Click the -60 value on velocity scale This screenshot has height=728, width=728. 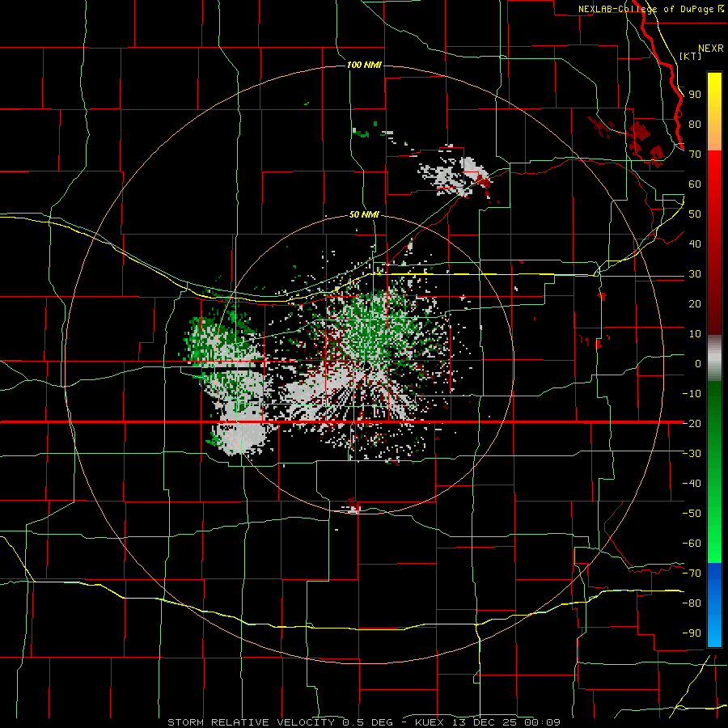point(692,544)
